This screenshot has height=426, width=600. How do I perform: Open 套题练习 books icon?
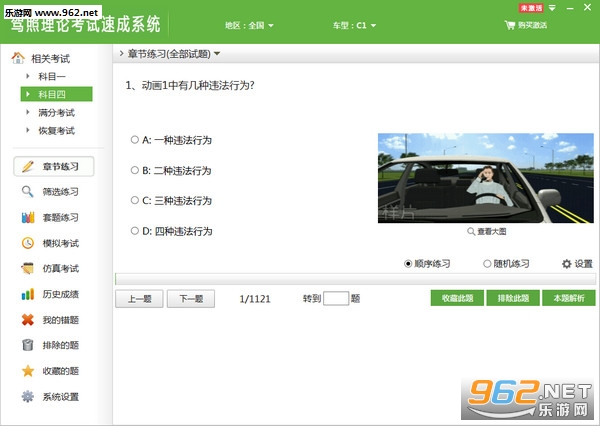coord(28,217)
